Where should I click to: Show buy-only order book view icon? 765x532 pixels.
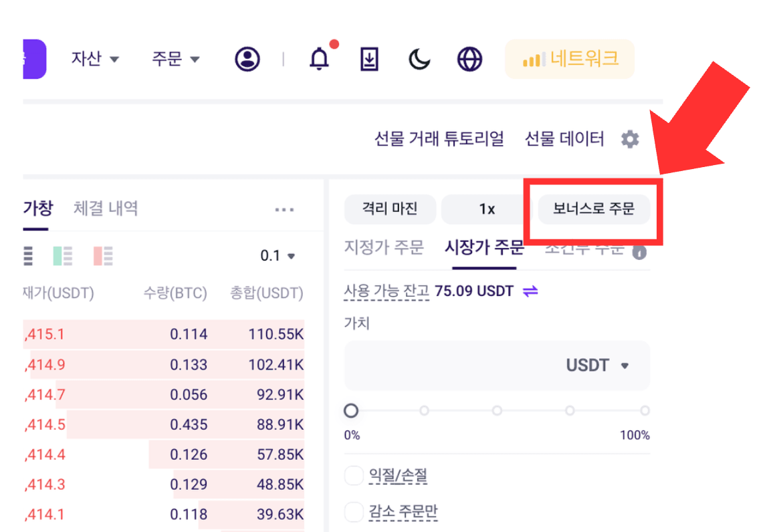click(62, 255)
